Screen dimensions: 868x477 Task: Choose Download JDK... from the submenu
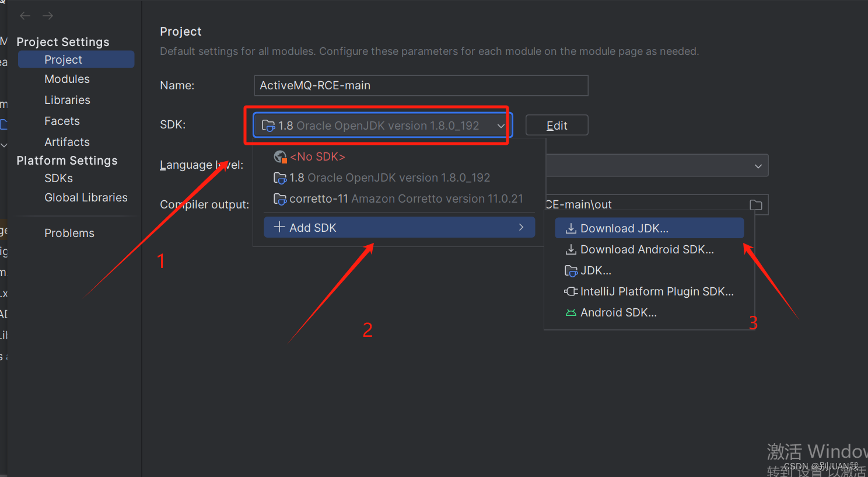coord(649,228)
